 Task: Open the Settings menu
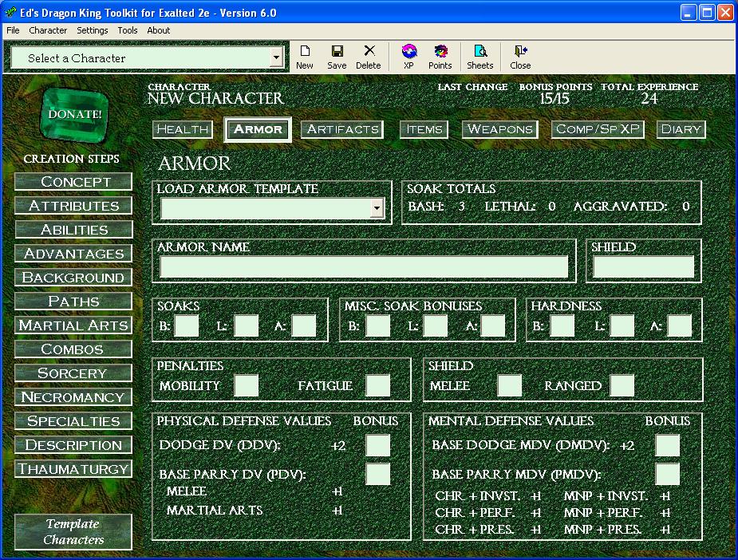click(93, 30)
